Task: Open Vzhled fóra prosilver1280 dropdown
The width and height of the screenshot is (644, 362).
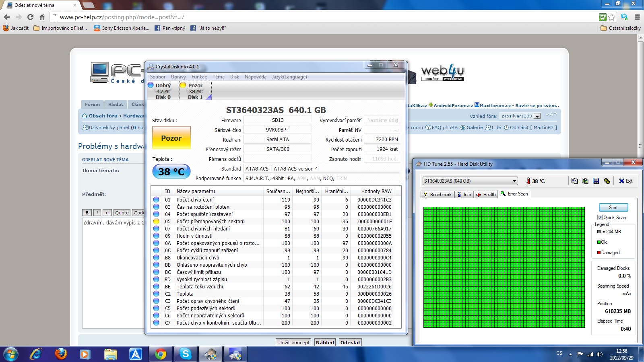Action: pyautogui.click(x=521, y=116)
